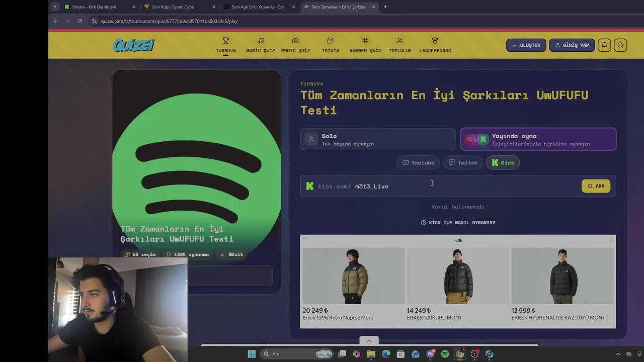Open a new browser tab
The width and height of the screenshot is (644, 362).
[385, 7]
